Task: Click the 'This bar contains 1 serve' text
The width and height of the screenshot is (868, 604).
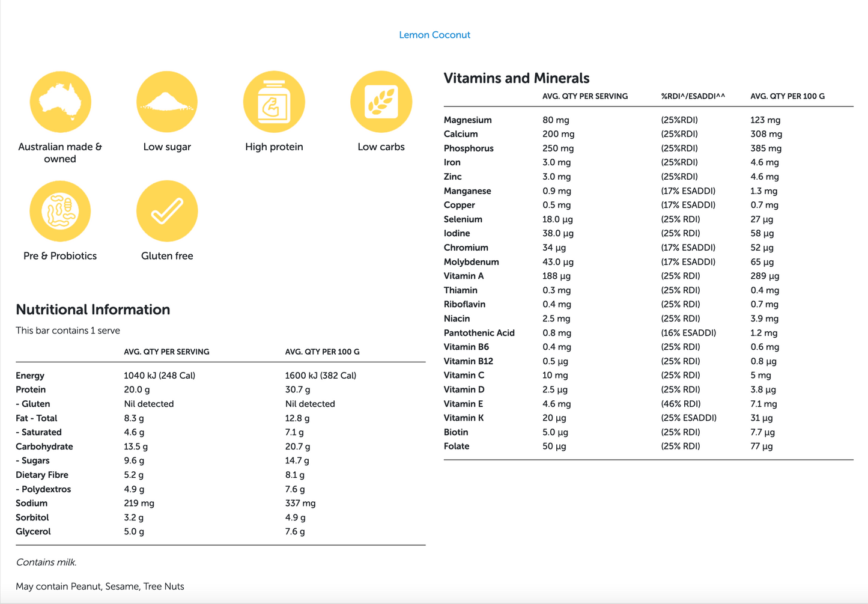Action: pyautogui.click(x=68, y=331)
